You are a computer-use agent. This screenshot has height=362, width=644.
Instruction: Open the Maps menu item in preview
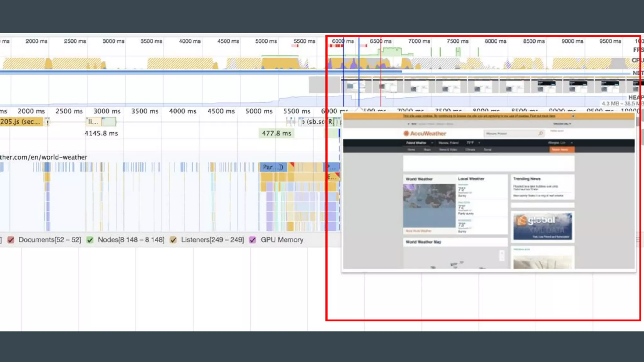point(427,150)
